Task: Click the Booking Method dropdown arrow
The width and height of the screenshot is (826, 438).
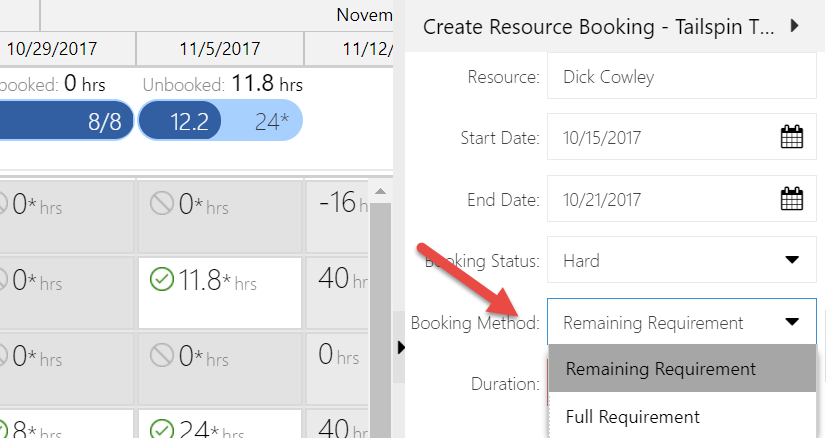Action: 792,322
